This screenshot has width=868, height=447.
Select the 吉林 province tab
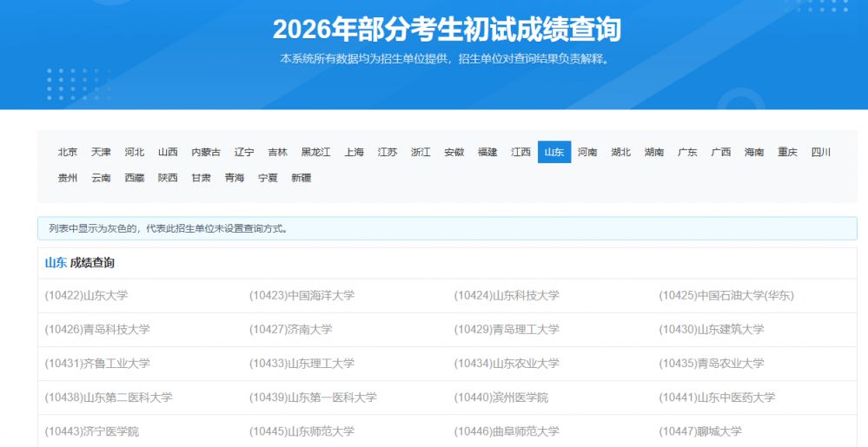(277, 152)
